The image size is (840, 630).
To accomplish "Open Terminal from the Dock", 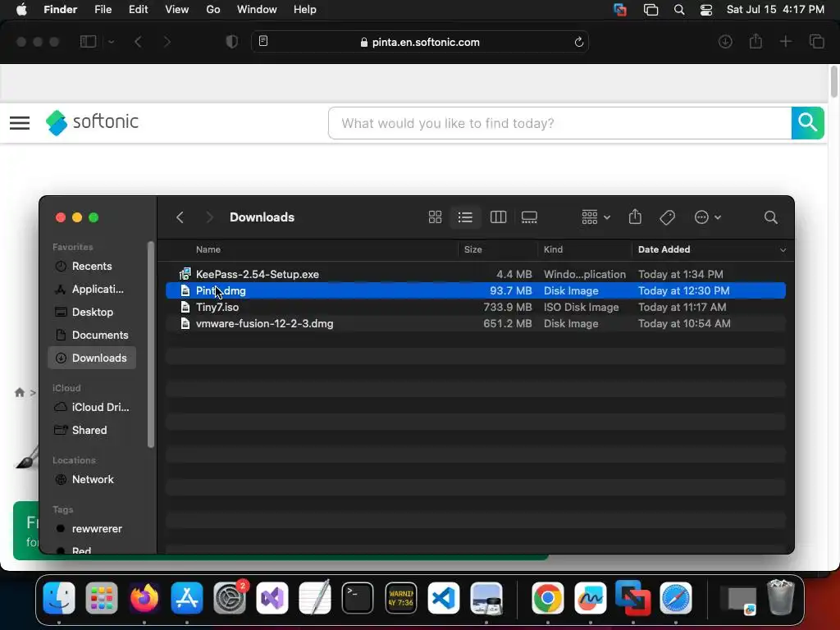I will point(358,598).
